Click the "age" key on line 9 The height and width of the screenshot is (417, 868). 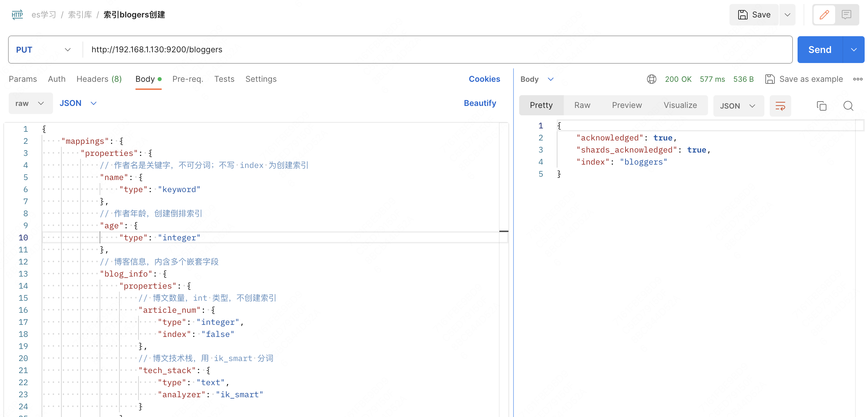coord(112,226)
